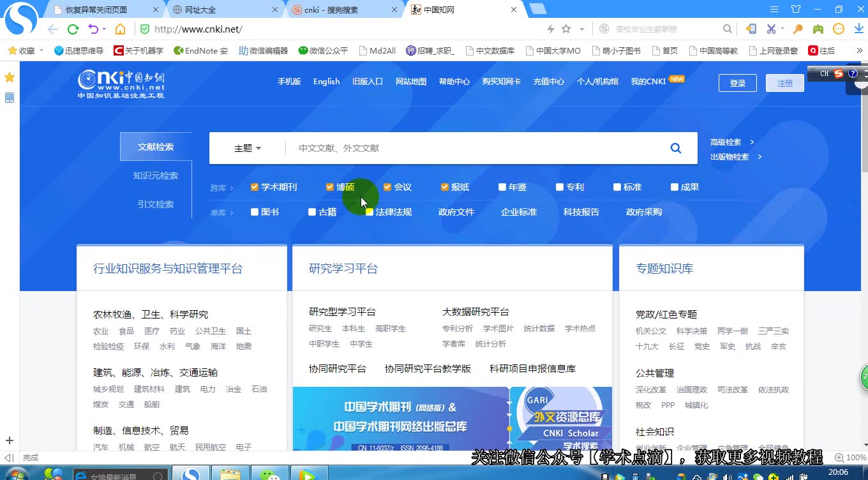Open the send-to-phone toolbar icon
The height and width of the screenshot is (480, 868).
click(x=751, y=29)
